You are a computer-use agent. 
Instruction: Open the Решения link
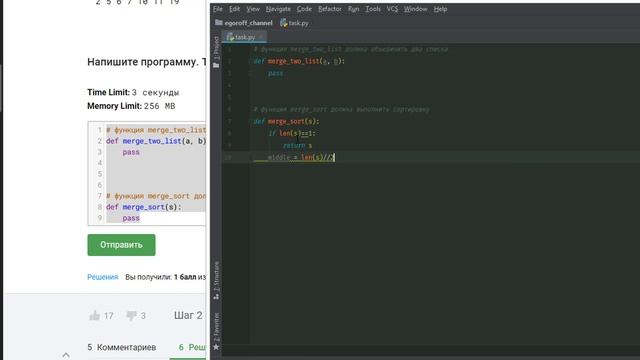102,277
